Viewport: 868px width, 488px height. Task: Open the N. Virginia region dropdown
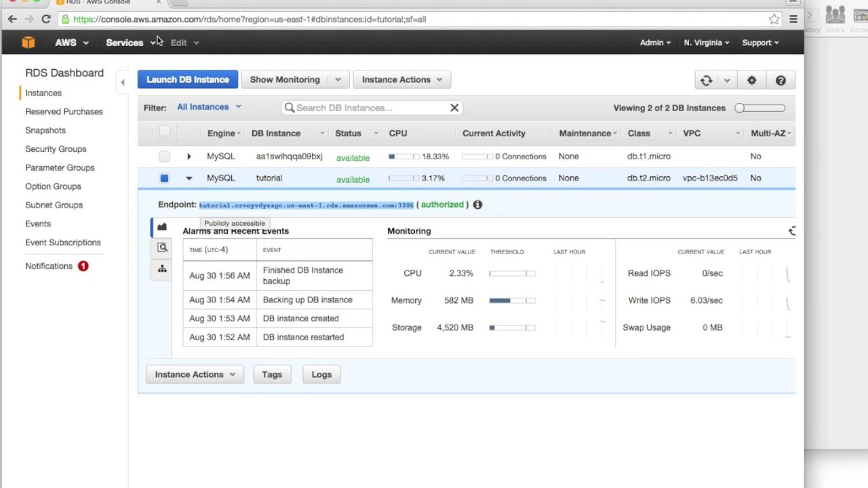(x=706, y=43)
